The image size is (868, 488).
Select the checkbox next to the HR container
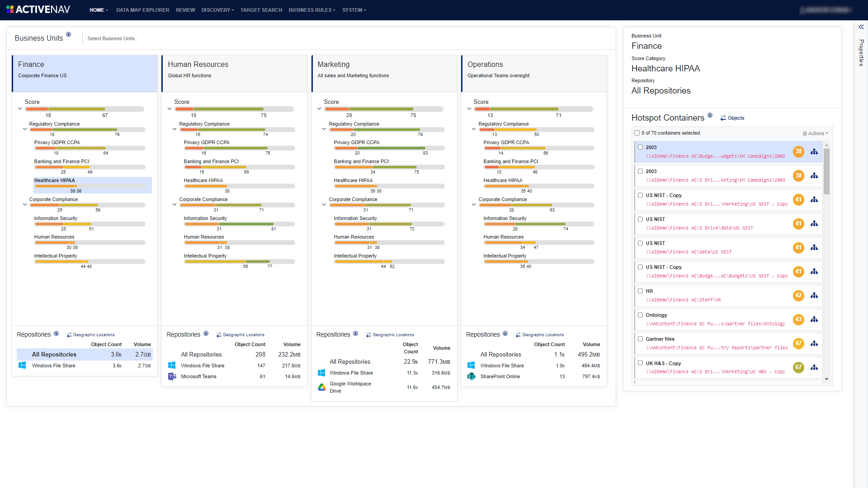640,291
